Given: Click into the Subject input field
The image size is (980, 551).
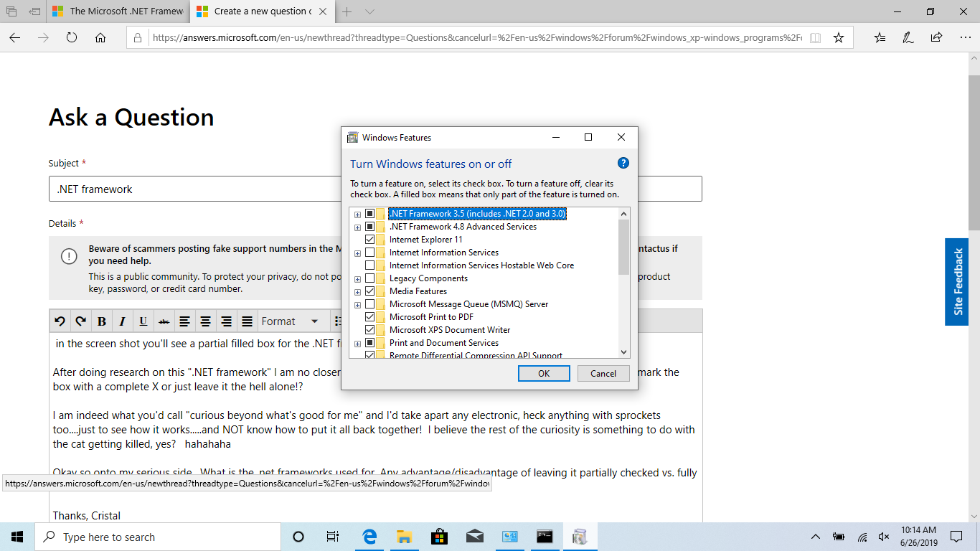Looking at the screenshot, I should point(375,189).
